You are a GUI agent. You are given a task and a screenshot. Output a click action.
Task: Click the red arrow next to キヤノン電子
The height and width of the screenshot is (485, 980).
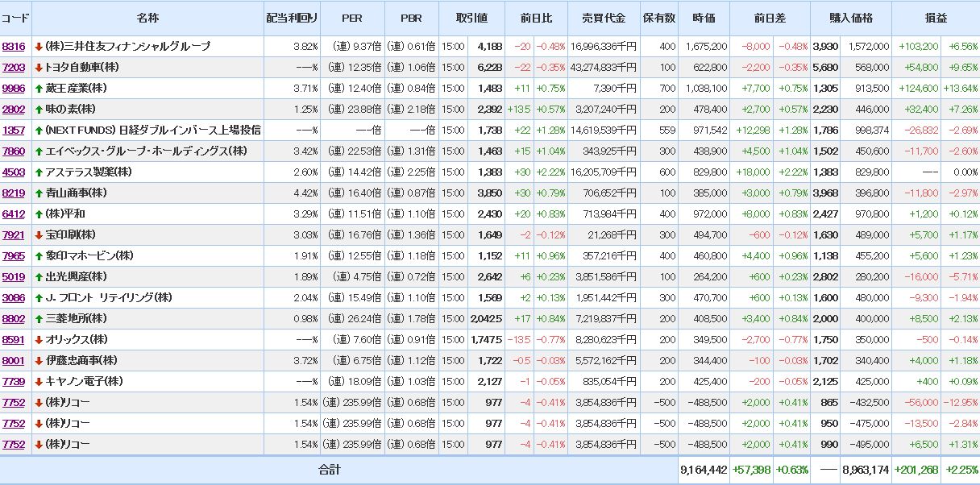pyautogui.click(x=39, y=382)
